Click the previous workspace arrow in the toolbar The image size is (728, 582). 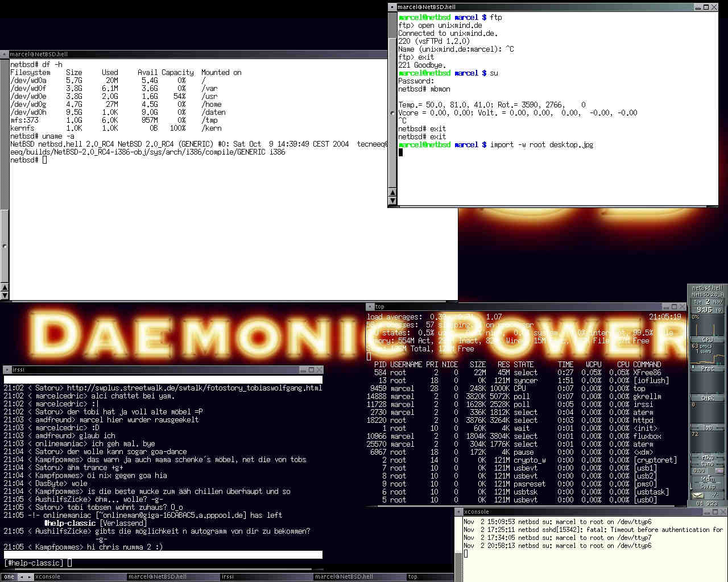click(22, 577)
